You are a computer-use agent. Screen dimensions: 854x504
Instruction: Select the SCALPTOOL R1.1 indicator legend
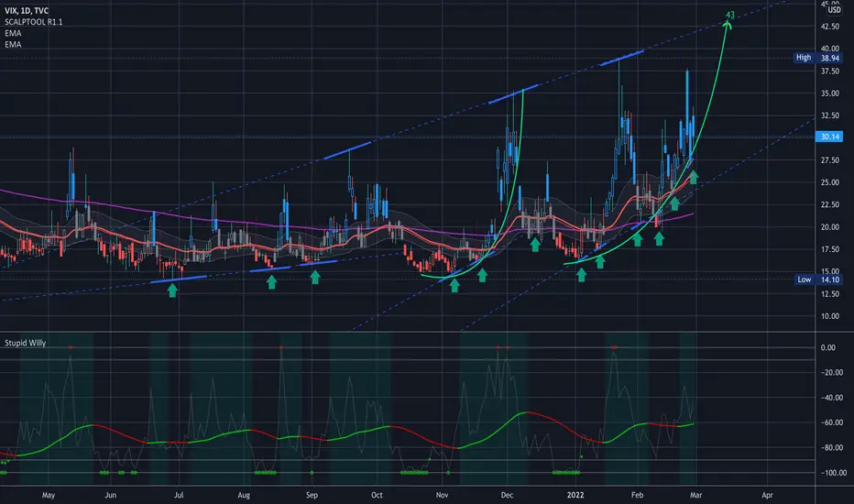[x=33, y=22]
